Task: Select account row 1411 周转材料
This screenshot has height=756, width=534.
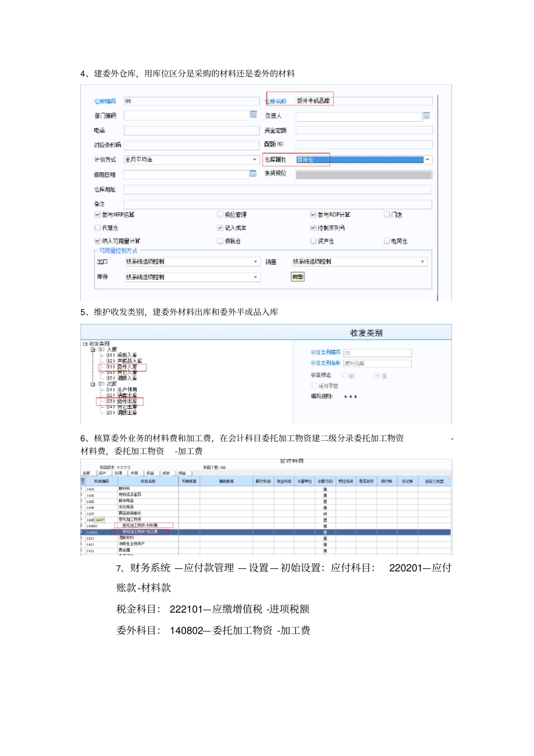Action: click(267, 538)
